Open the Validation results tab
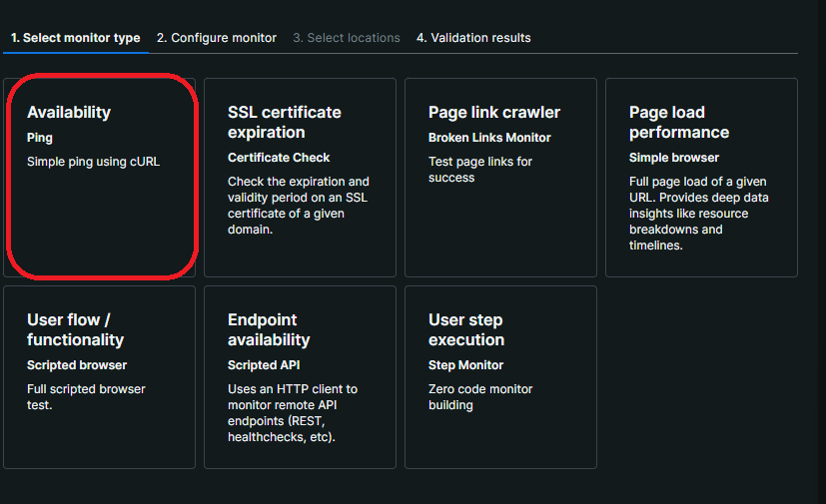This screenshot has height=504, width=826. coord(473,38)
